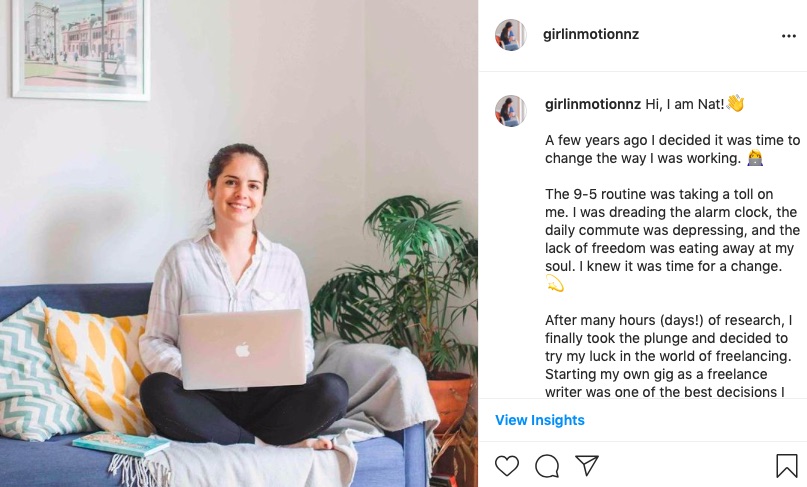Image resolution: width=807 pixels, height=487 pixels.
Task: Click the header profile avatar
Action: (511, 35)
